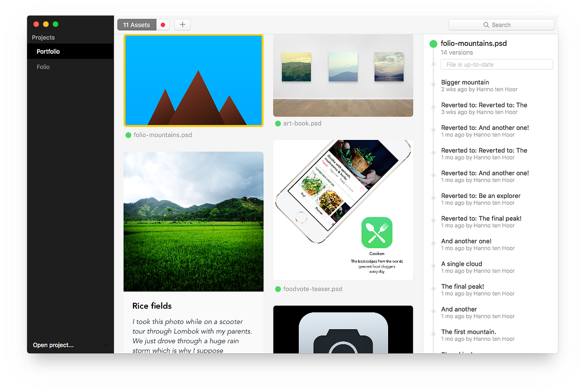The width and height of the screenshot is (585, 392).
Task: Select the Folio project in sidebar
Action: [x=70, y=67]
